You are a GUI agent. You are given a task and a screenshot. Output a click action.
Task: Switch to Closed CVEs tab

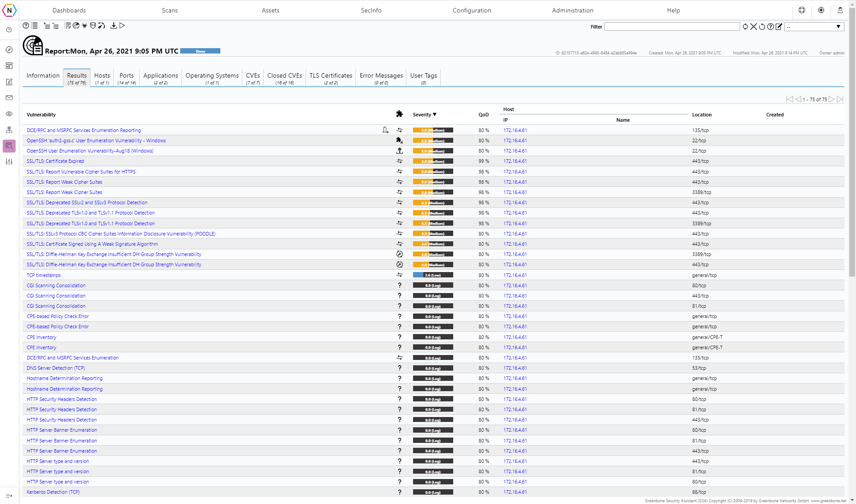point(285,78)
